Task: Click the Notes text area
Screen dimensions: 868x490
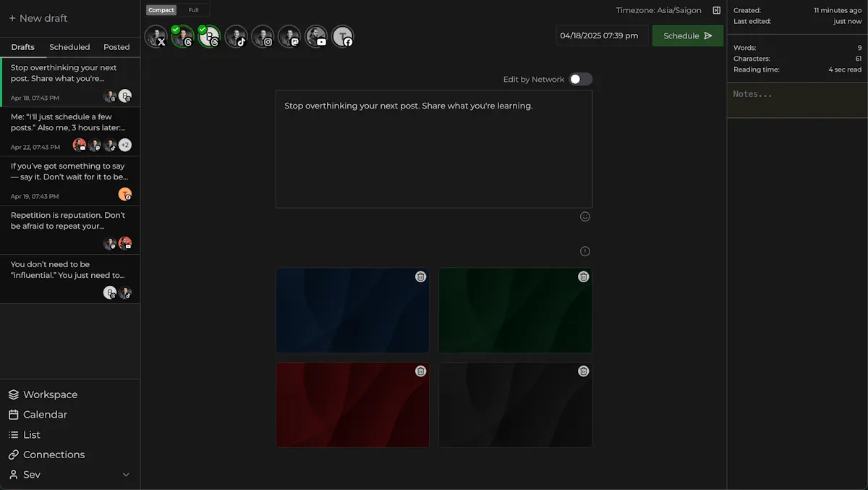Action: coord(797,100)
